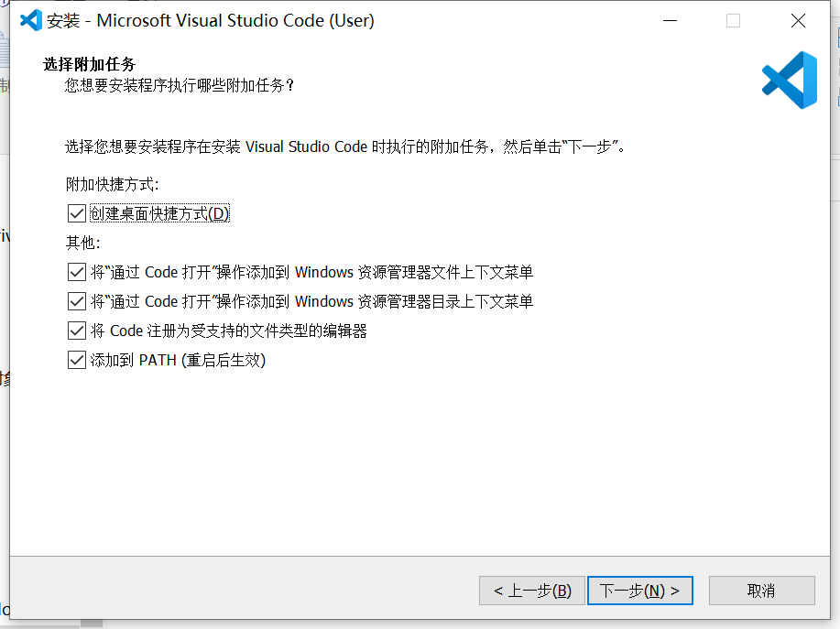Image resolution: width=840 pixels, height=629 pixels.
Task: Click the large VS Code logo in the header
Action: point(790,81)
